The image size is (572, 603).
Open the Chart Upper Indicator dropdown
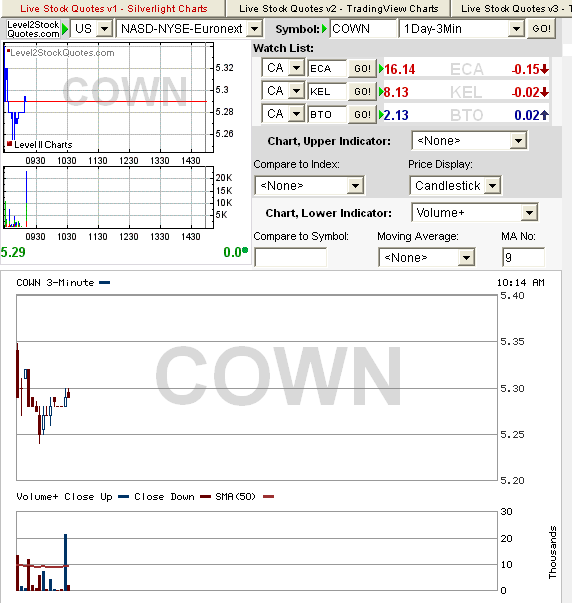[x=469, y=141]
